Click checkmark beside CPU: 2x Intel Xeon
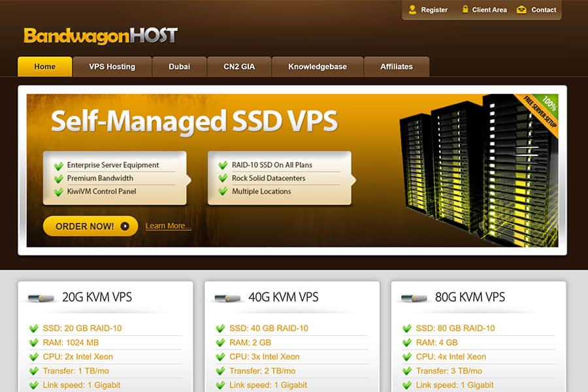This screenshot has height=392, width=588. [34, 357]
